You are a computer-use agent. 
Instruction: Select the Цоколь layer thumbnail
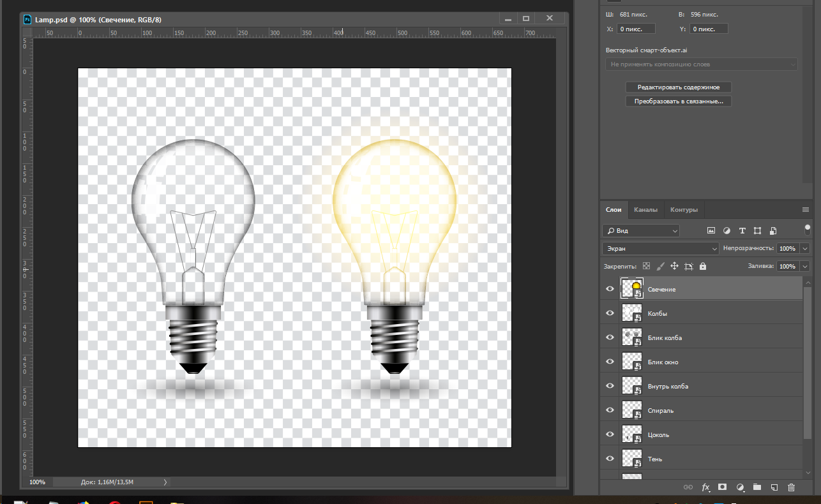click(632, 435)
